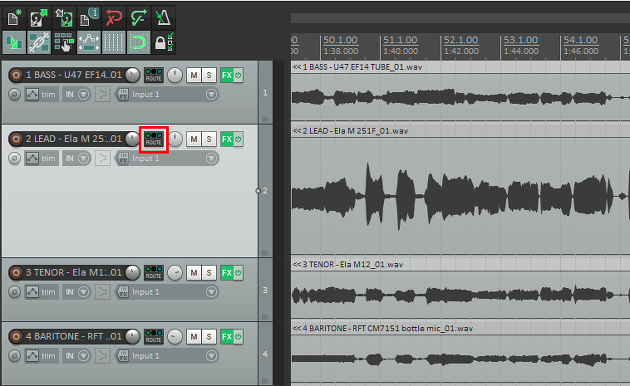The image size is (630, 386).
Task: Click the trim envelope button on 1 BASS track
Action: (x=41, y=94)
